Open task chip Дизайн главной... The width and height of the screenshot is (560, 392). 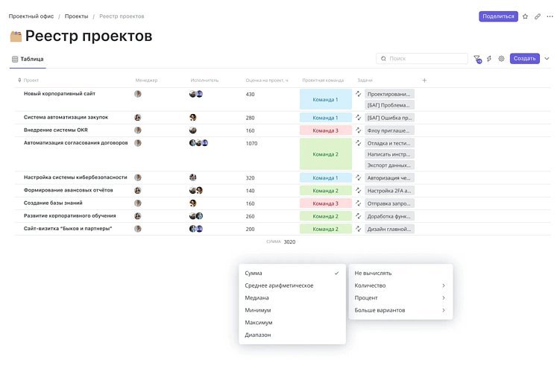(389, 229)
